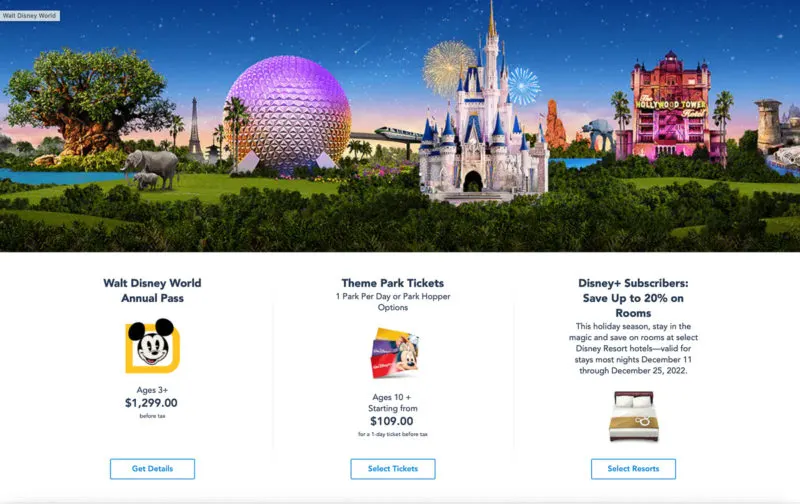The height and width of the screenshot is (504, 800).
Task: Click the Get Details button
Action: pyautogui.click(x=152, y=469)
